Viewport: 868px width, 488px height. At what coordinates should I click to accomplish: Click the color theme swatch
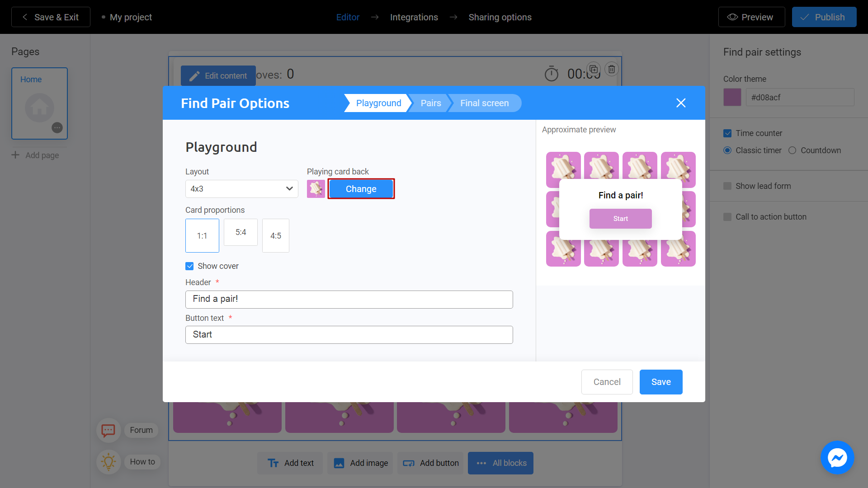731,98
